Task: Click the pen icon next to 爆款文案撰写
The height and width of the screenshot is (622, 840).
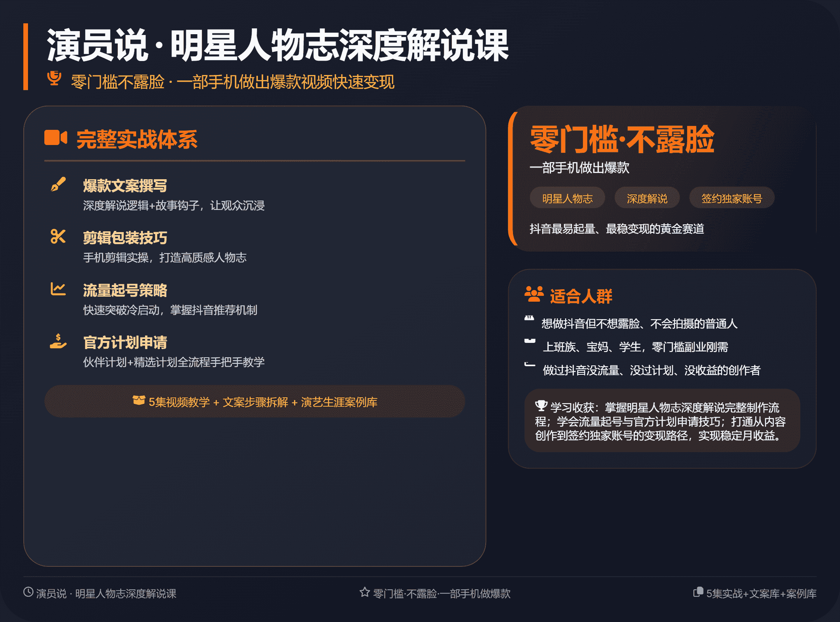Action: (58, 184)
